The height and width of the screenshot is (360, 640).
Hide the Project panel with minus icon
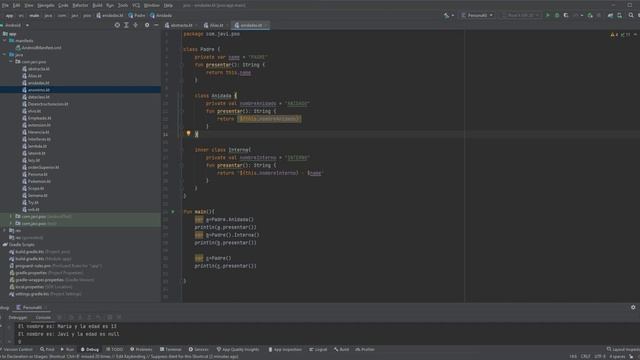point(156,25)
